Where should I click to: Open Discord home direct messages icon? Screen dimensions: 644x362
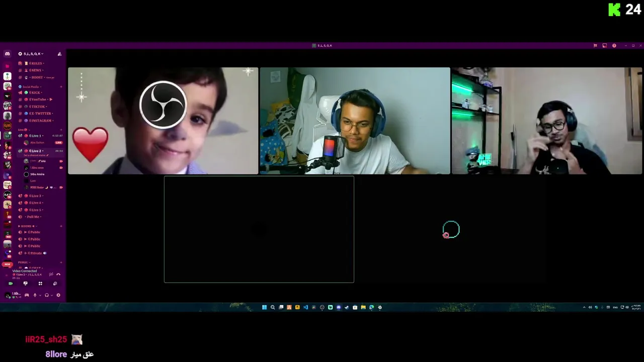click(7, 54)
